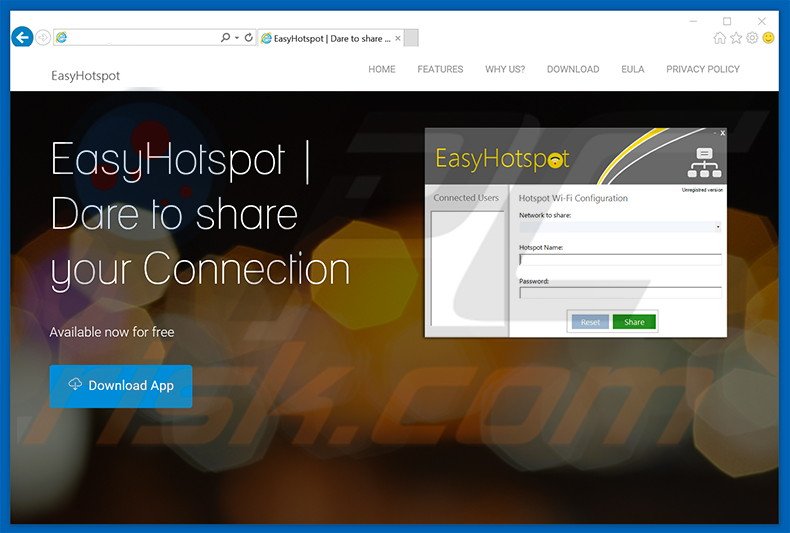The height and width of the screenshot is (533, 790).
Task: Maximize the browser window
Action: pyautogui.click(x=727, y=21)
